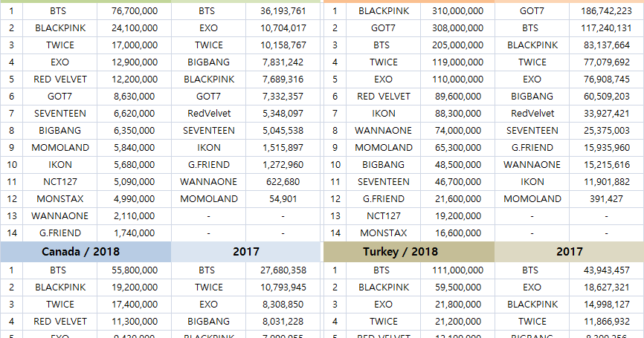
Task: Click the 17,000,000 value cell
Action: coord(135,45)
